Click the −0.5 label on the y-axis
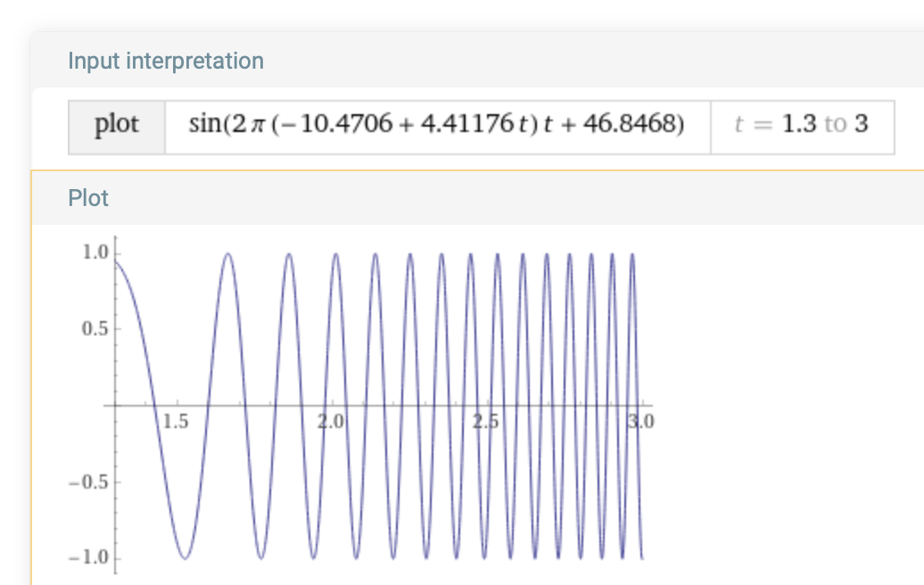924x585 pixels. (x=90, y=482)
